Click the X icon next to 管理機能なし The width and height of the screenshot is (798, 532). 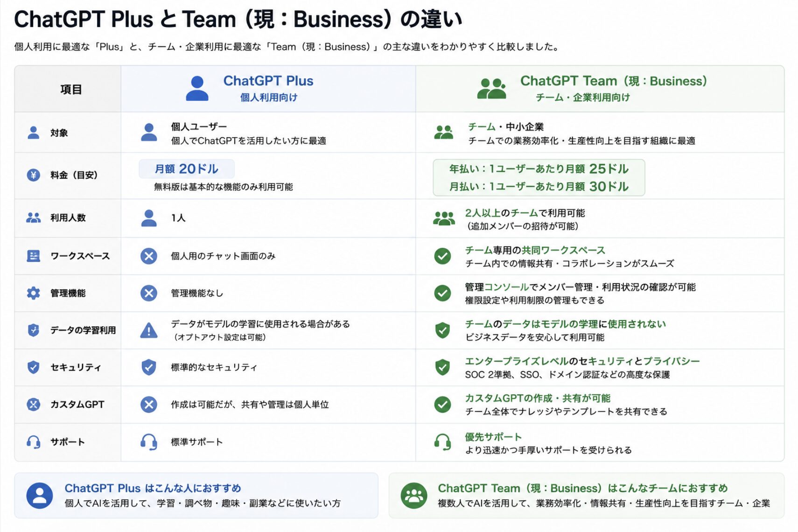click(149, 293)
